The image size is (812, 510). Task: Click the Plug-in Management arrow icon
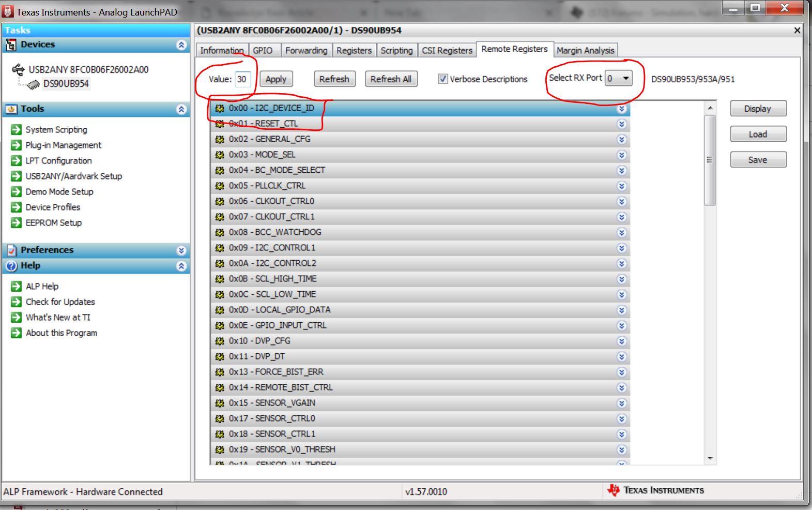(16, 145)
